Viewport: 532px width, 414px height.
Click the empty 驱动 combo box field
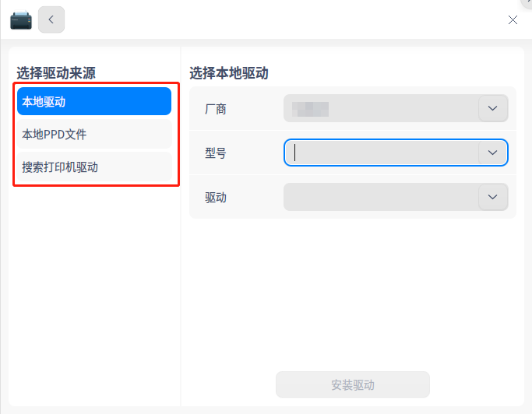382,197
